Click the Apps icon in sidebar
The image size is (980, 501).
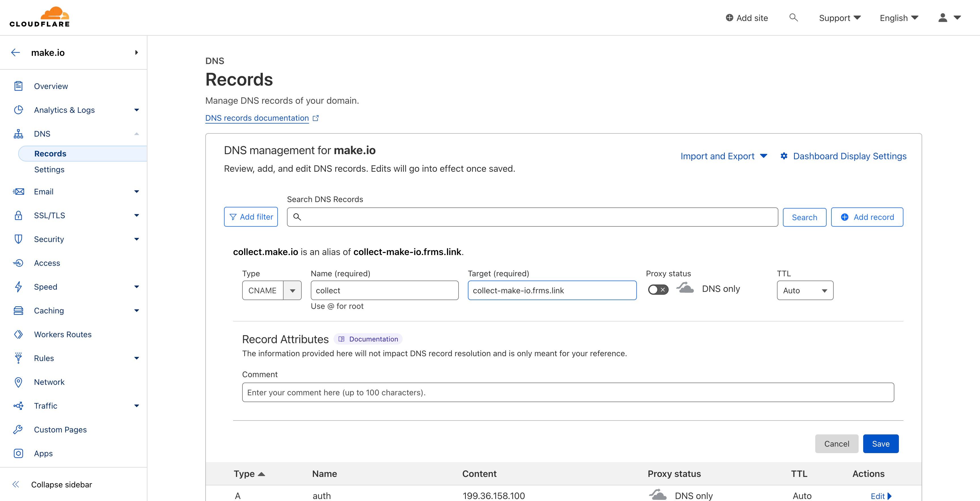[x=18, y=453]
